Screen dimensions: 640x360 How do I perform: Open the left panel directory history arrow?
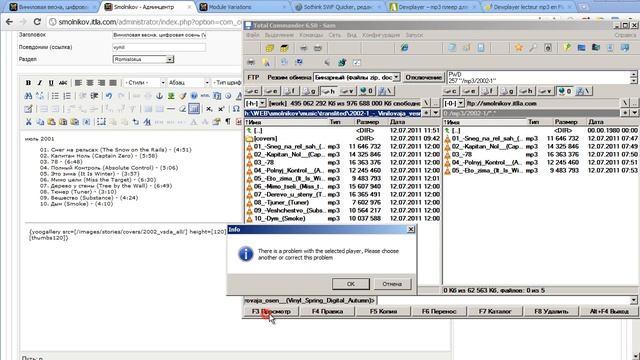436,113
